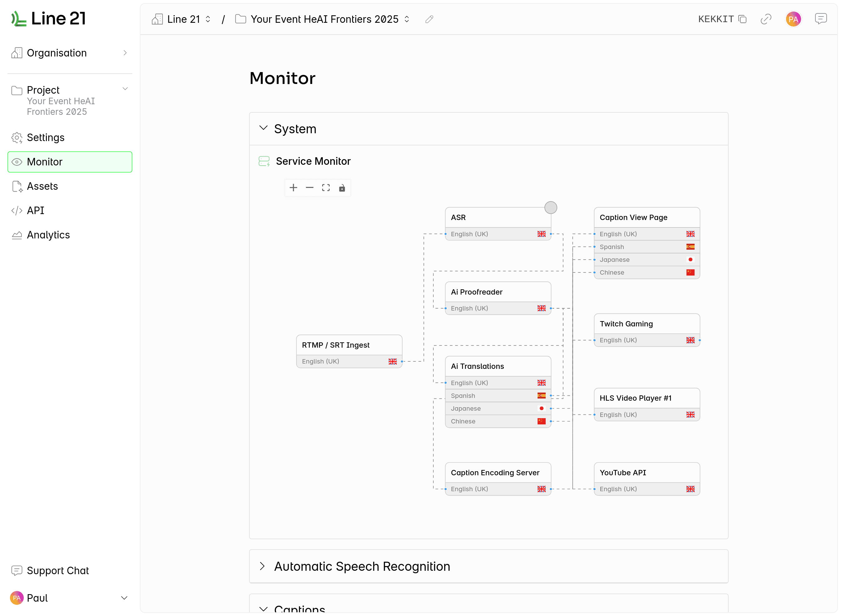Click the Japanese flag in Ai Translations
841x616 pixels.
(541, 408)
